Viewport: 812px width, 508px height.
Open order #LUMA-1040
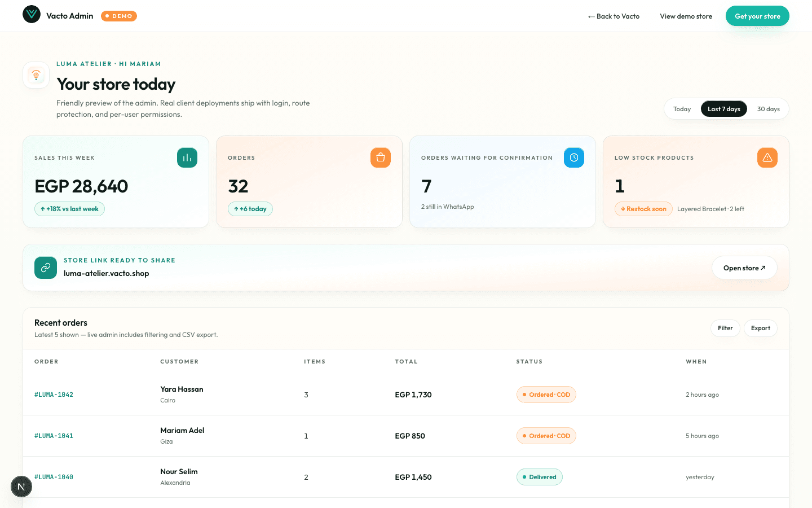click(54, 477)
